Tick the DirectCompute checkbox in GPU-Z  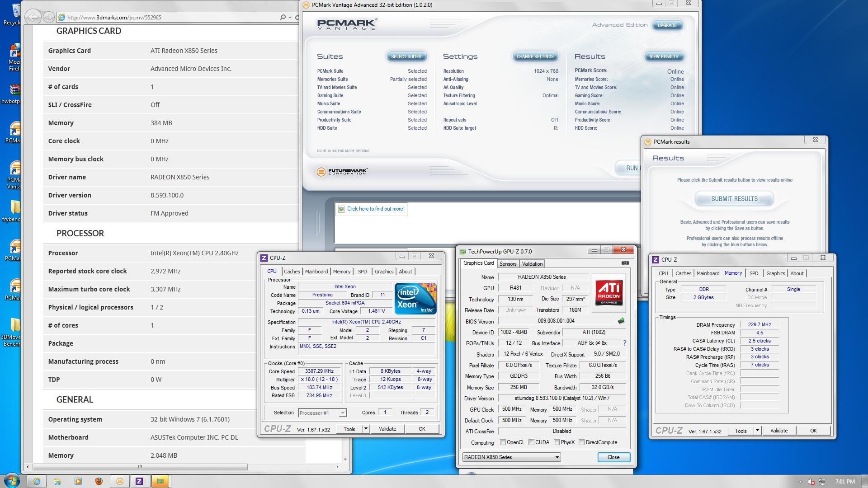582,442
